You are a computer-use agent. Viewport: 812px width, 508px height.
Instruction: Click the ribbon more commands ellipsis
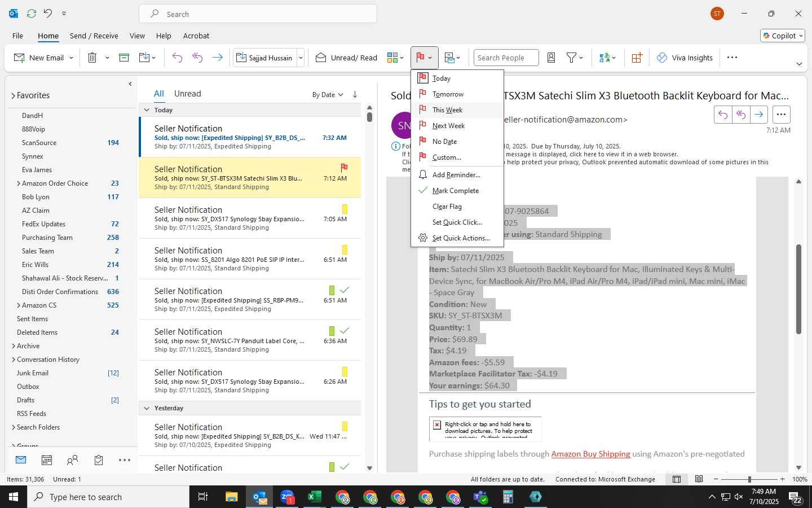[732, 58]
